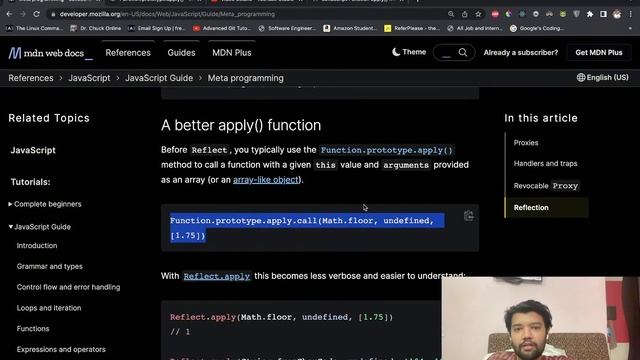Click Meta programming in the breadcrumb
The height and width of the screenshot is (360, 640).
(x=245, y=78)
